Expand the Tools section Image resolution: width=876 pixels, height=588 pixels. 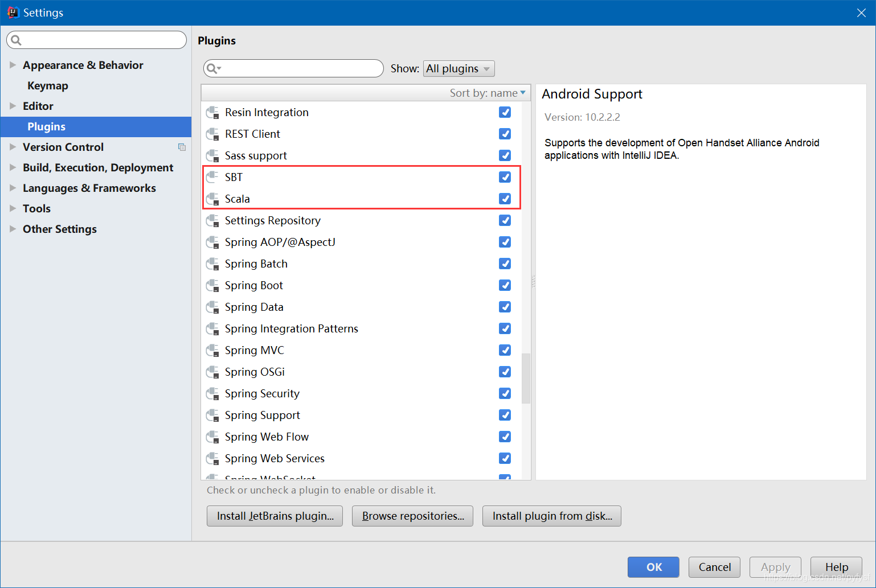[x=13, y=208]
